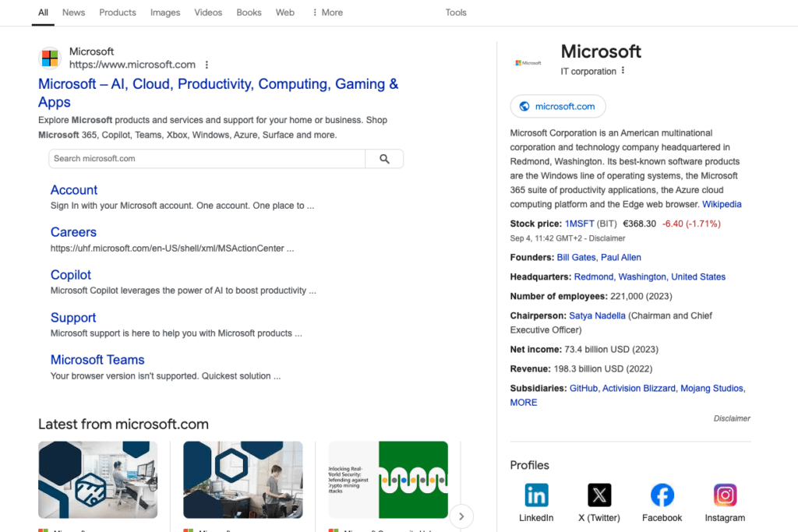The width and height of the screenshot is (798, 532).
Task: Select the Books tab
Action: pyautogui.click(x=249, y=12)
